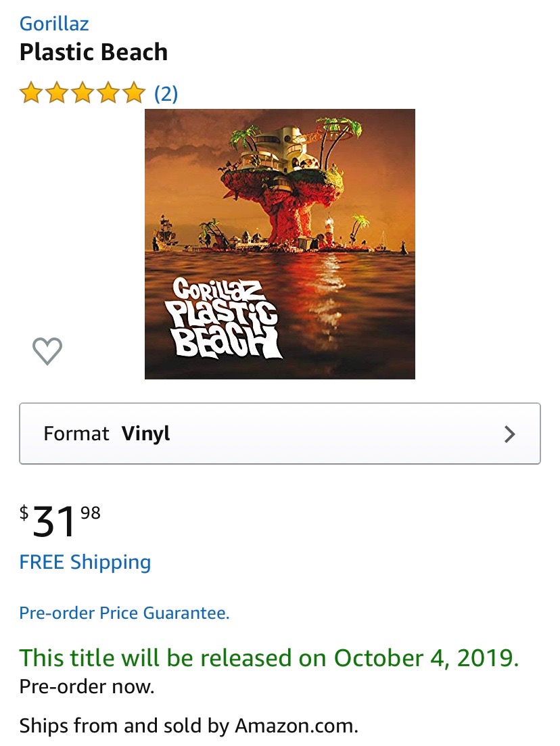The width and height of the screenshot is (560, 746).
Task: Click the Plastic Beach product title
Action: point(94,52)
